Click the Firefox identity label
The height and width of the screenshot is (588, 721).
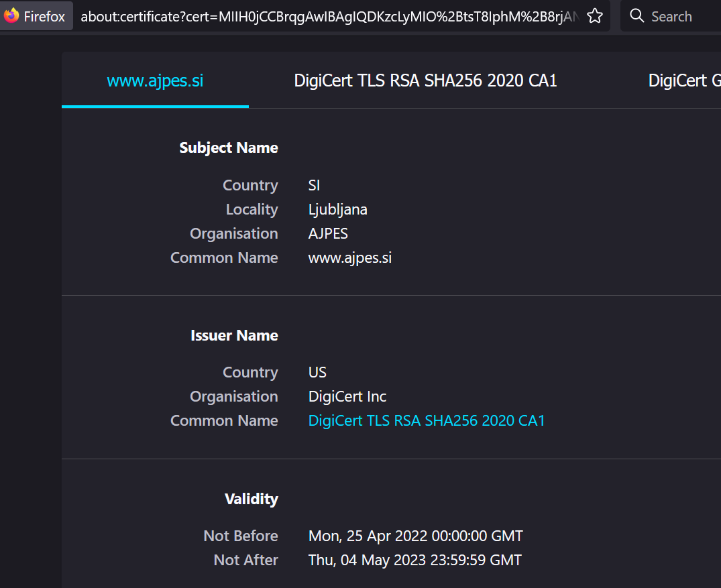(x=44, y=17)
